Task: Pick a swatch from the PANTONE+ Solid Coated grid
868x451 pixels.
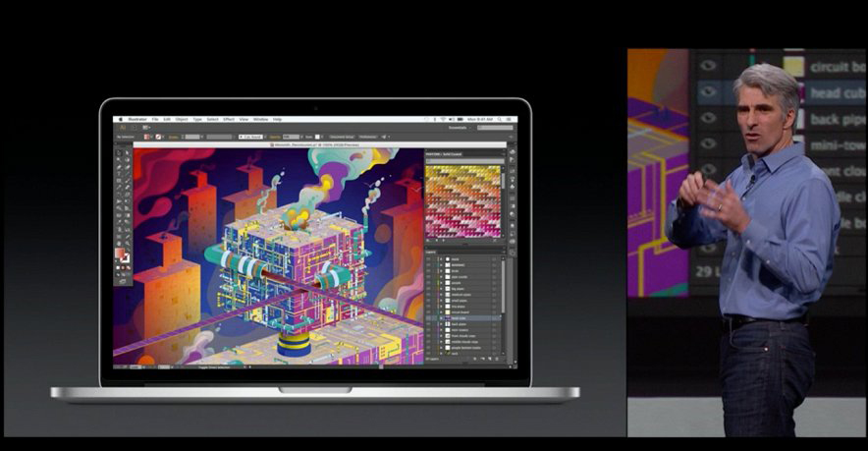Action: [x=462, y=201]
